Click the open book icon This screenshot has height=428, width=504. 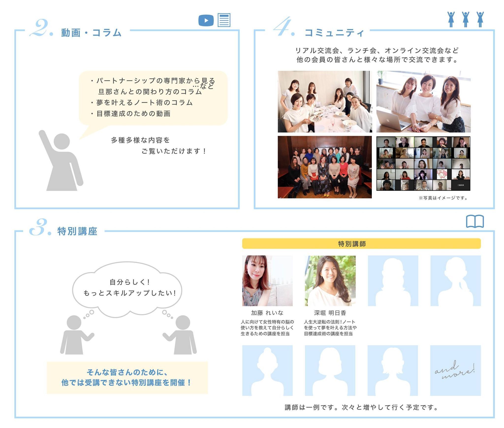click(475, 221)
